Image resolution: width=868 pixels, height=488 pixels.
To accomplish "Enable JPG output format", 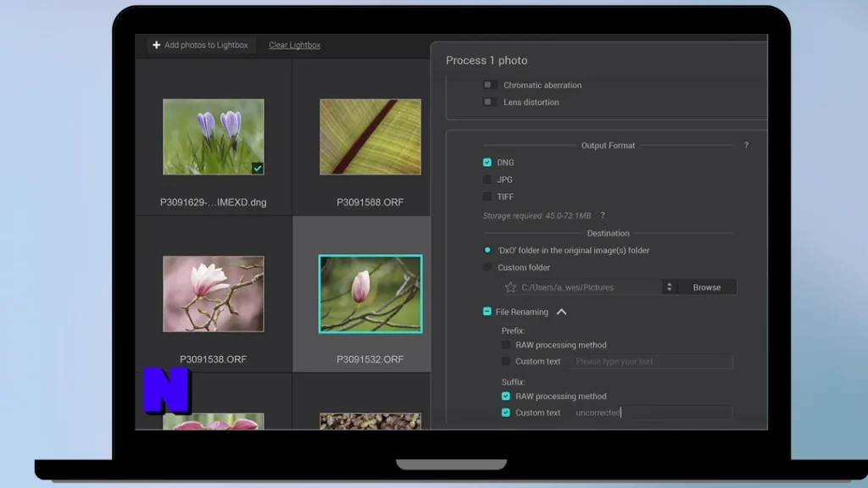I will coord(487,180).
